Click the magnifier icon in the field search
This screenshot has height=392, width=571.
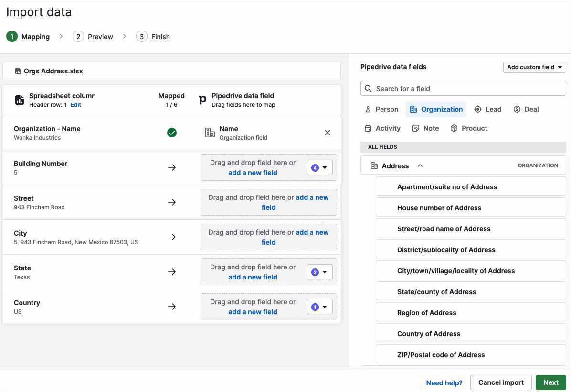point(368,88)
